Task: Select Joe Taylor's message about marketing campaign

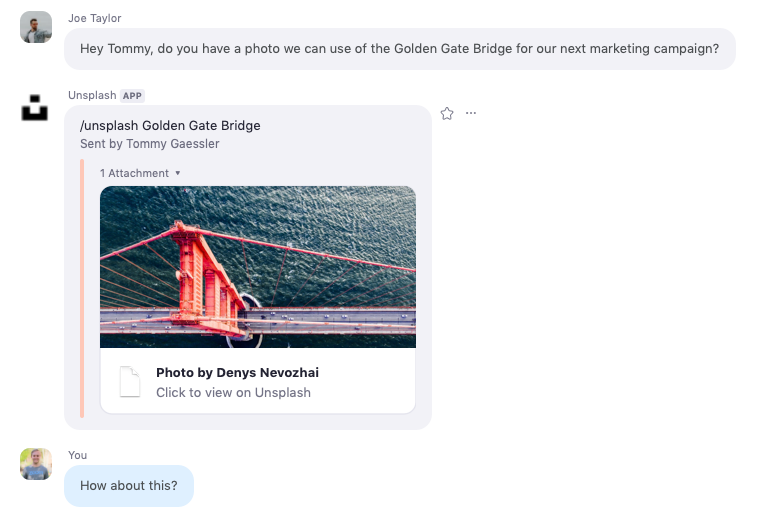Action: pos(400,49)
